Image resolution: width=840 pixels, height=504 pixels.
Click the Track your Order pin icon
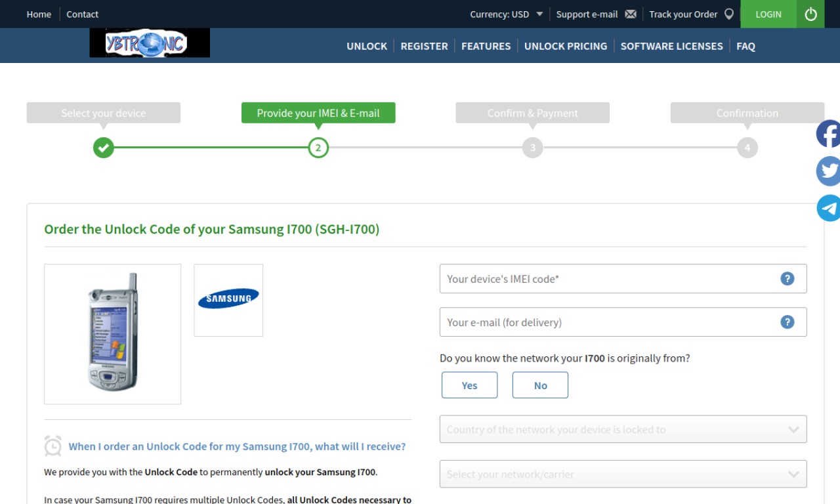pos(728,14)
